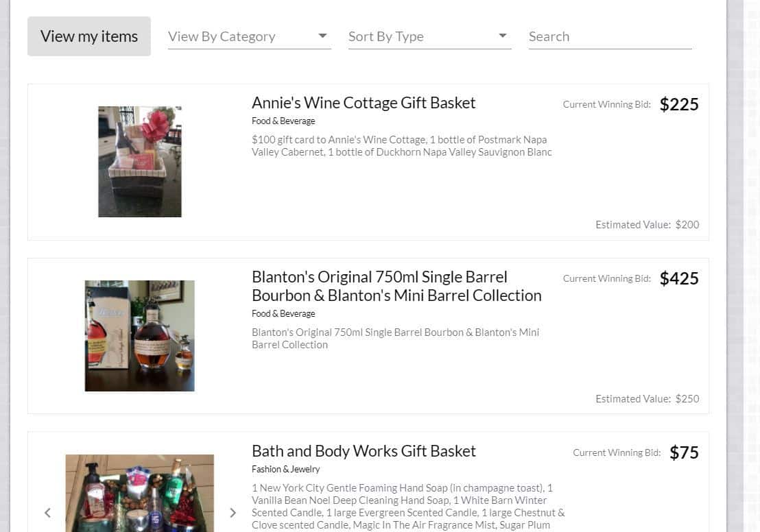760x532 pixels.
Task: Open Blanton's Bourbon bottle thumbnail
Action: pos(140,336)
